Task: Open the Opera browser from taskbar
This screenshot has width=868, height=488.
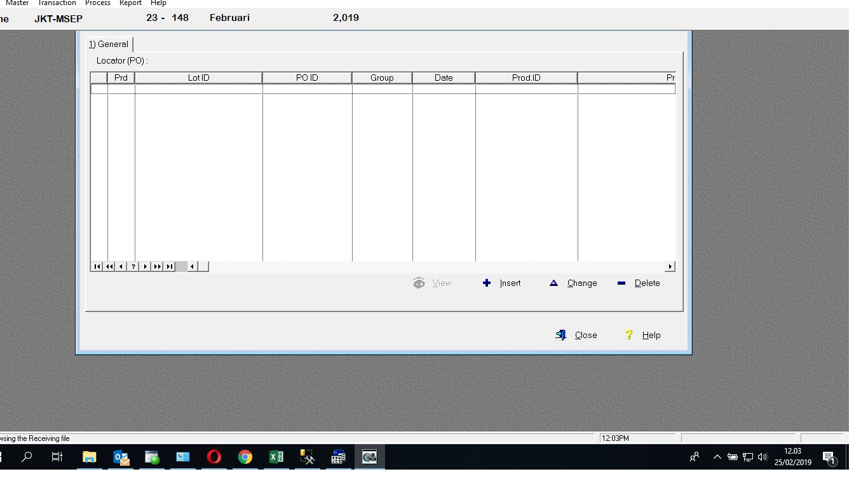Action: coord(214,457)
